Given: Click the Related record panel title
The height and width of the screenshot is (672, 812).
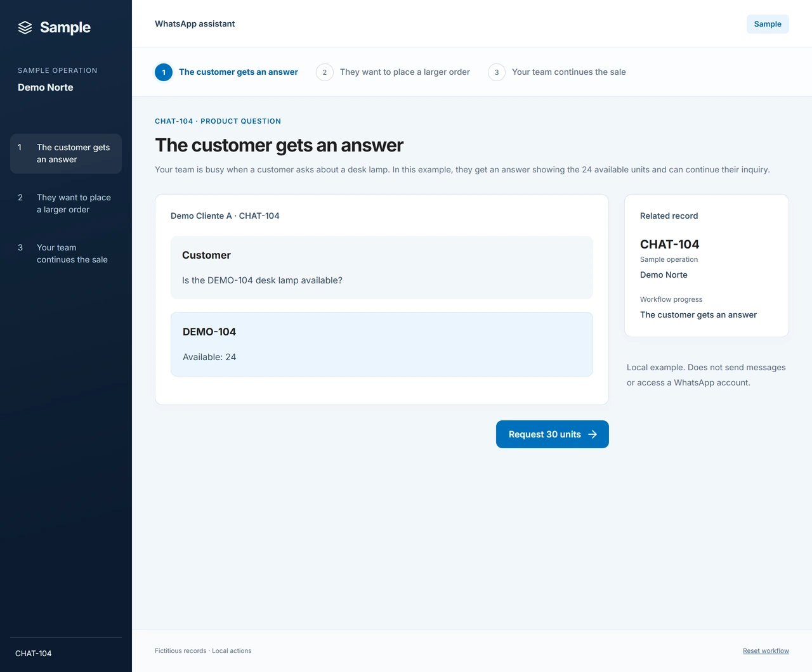Looking at the screenshot, I should point(669,216).
